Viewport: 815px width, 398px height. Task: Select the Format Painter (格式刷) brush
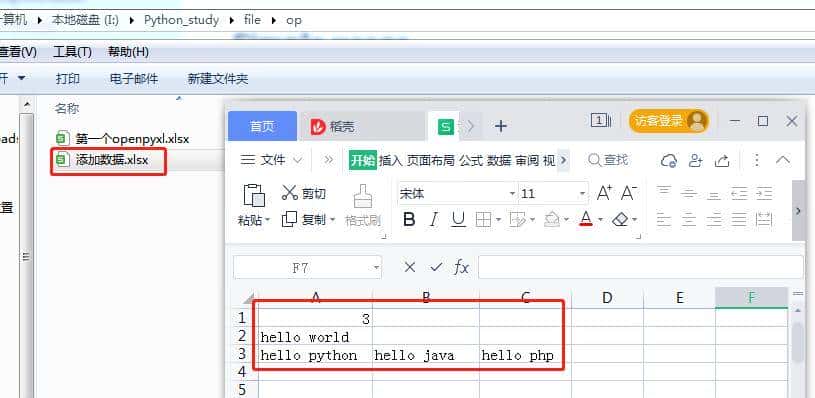(x=363, y=196)
